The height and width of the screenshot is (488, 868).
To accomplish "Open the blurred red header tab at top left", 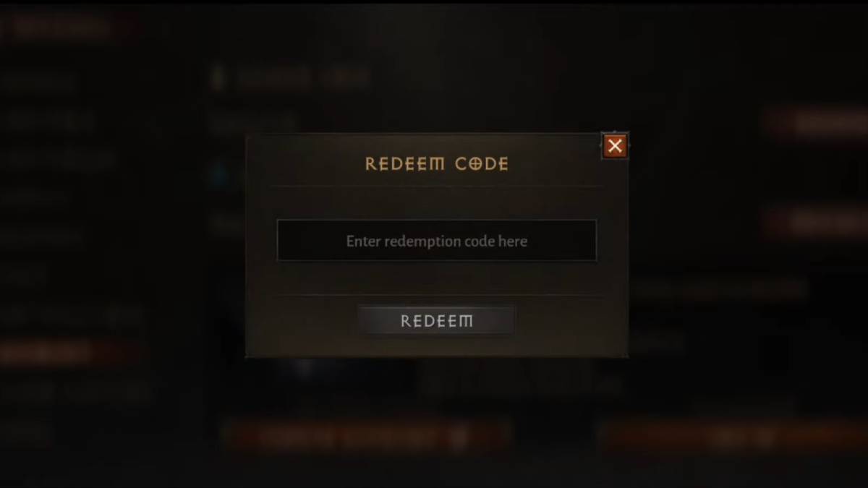I will click(65, 29).
